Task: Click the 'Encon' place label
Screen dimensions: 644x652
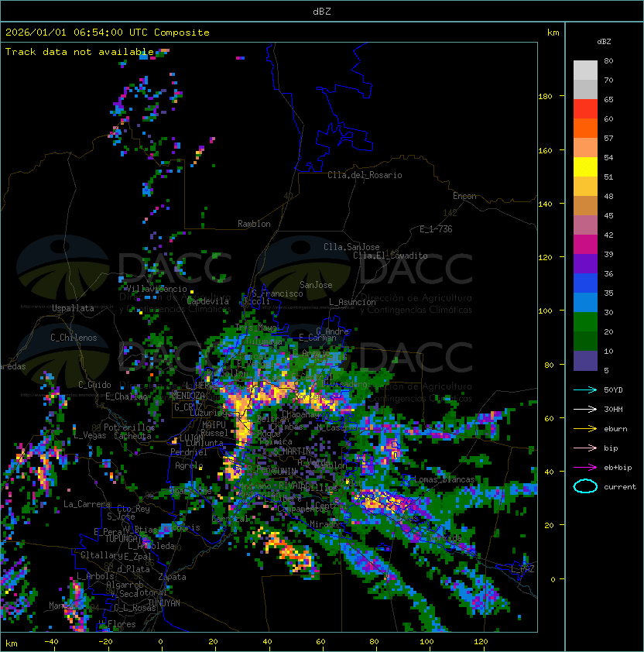Action: point(464,196)
